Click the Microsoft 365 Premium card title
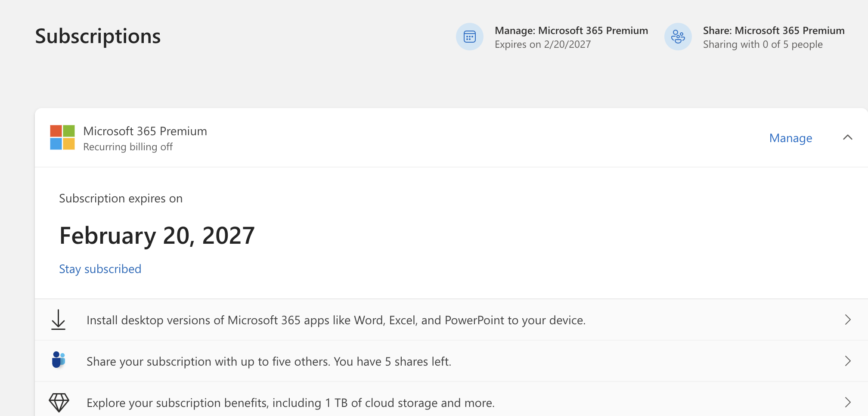Screen dimensions: 868x416 [145, 131]
